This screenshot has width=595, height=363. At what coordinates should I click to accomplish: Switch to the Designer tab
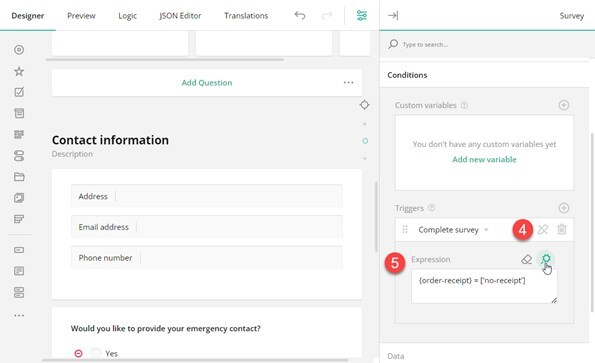(28, 16)
